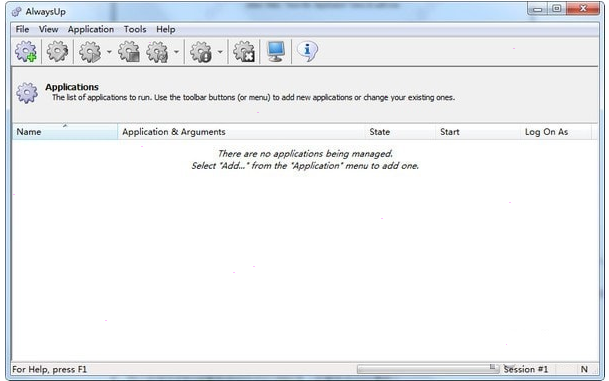Open the Help menu
This screenshot has width=609, height=381.
pyautogui.click(x=166, y=29)
